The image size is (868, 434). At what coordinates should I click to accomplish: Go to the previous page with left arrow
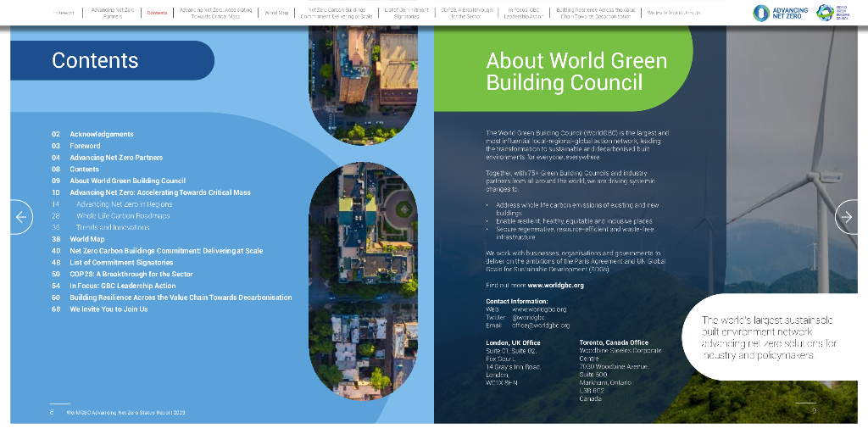[x=22, y=217]
